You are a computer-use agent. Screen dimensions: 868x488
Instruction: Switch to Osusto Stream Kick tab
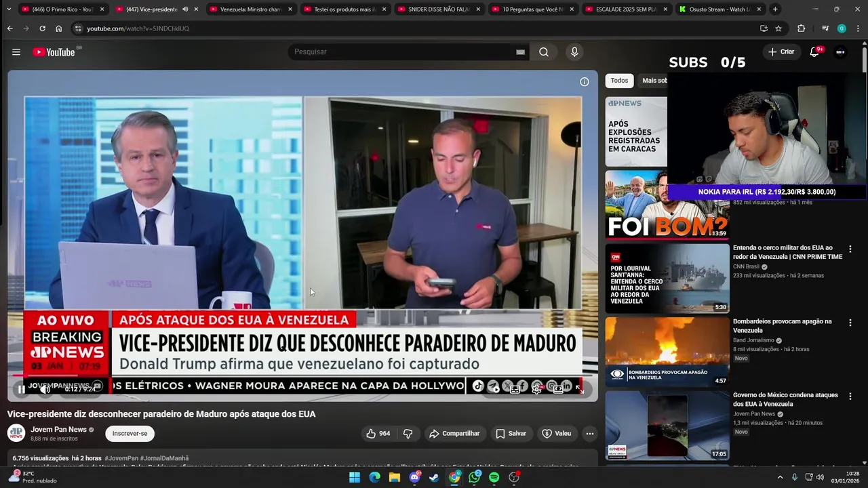(x=720, y=9)
